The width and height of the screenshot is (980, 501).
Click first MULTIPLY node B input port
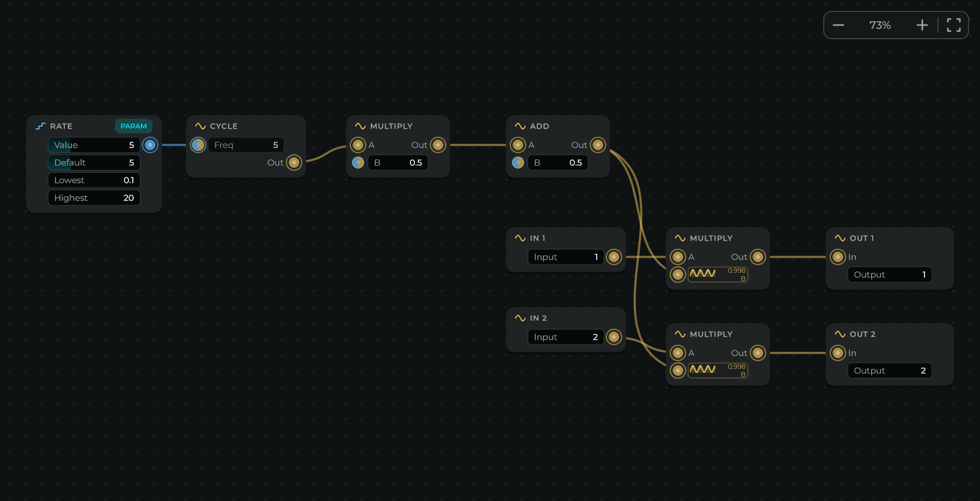358,162
